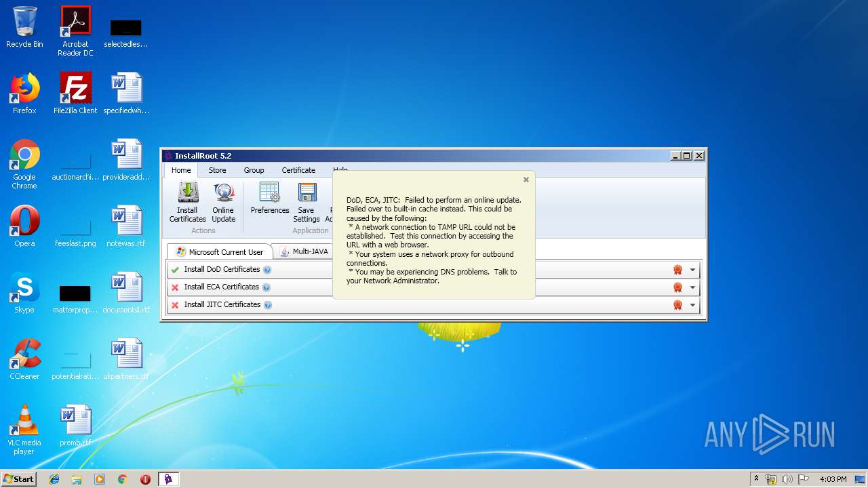Select the provideradd... document on desktop

click(x=126, y=160)
